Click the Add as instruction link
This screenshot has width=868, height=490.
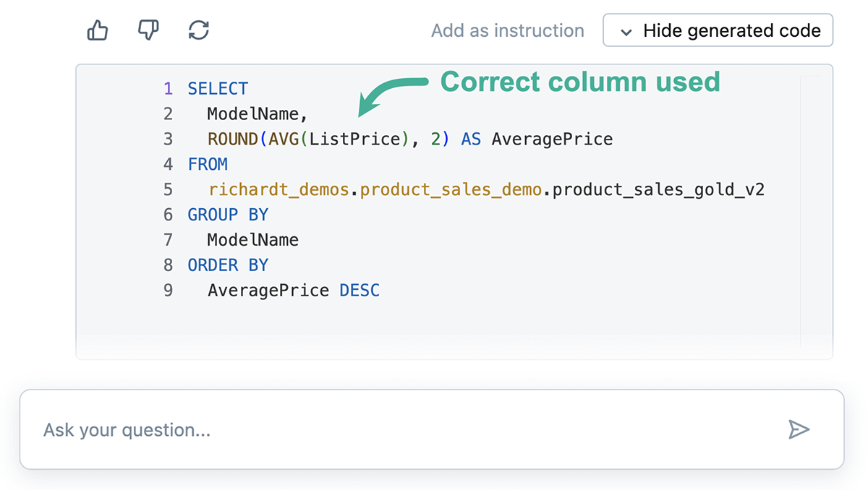[507, 31]
